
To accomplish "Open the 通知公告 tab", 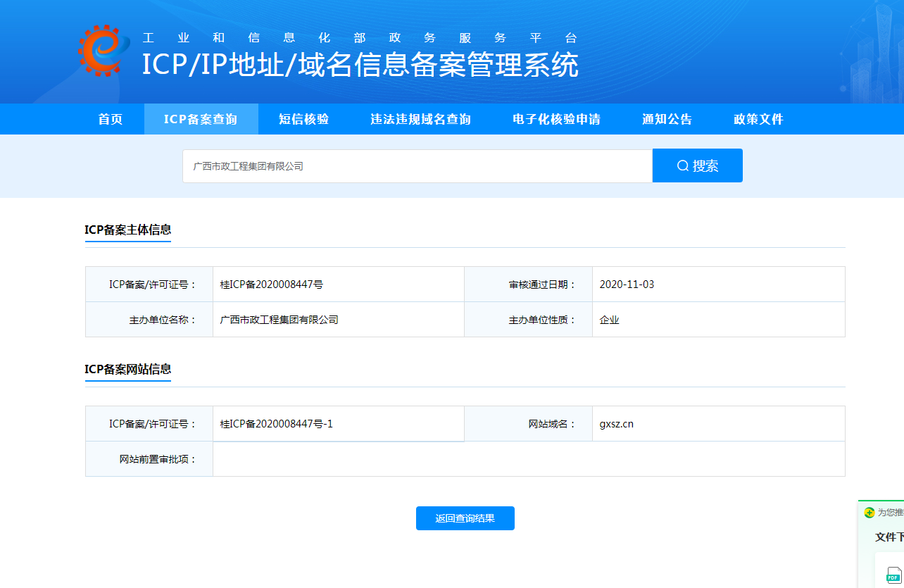I will pyautogui.click(x=666, y=119).
